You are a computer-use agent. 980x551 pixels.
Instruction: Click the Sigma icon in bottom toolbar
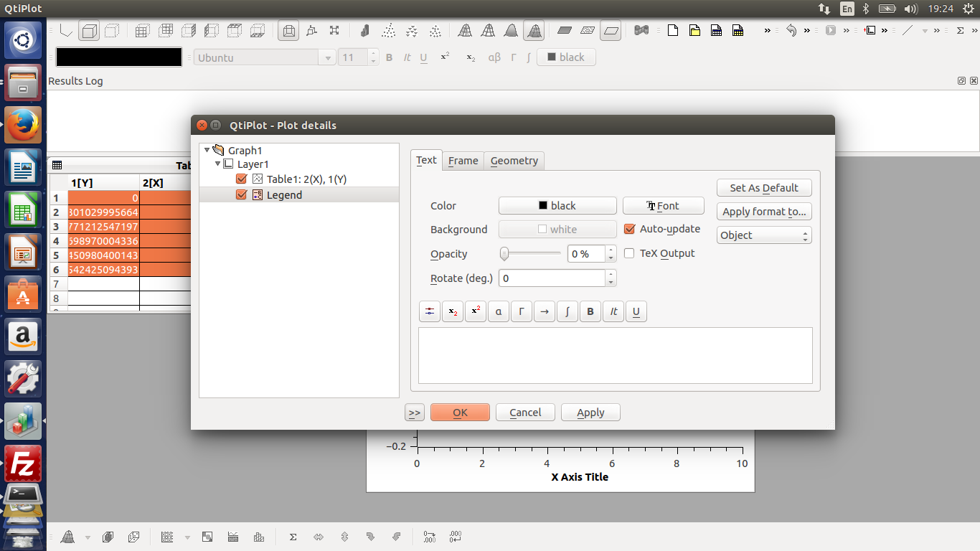coord(293,537)
